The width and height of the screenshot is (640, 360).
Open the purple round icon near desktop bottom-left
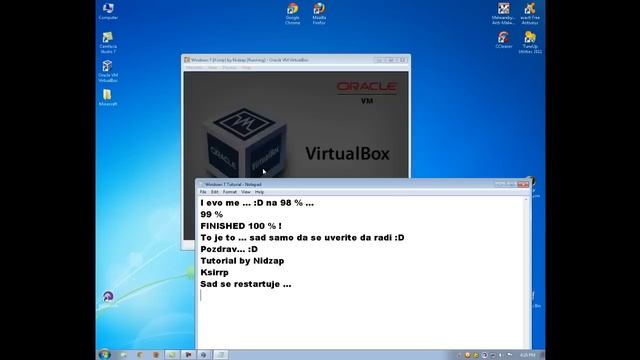(108, 297)
